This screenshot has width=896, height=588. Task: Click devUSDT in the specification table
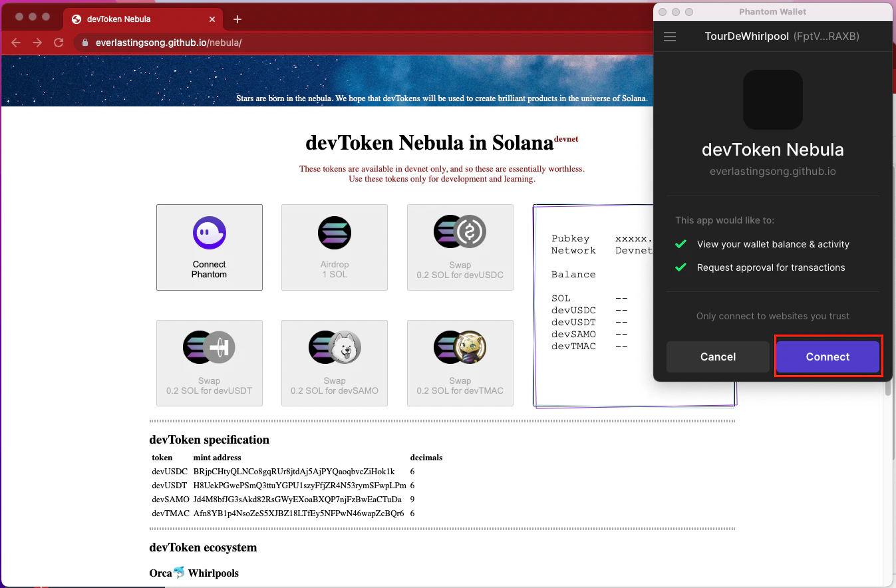(170, 486)
